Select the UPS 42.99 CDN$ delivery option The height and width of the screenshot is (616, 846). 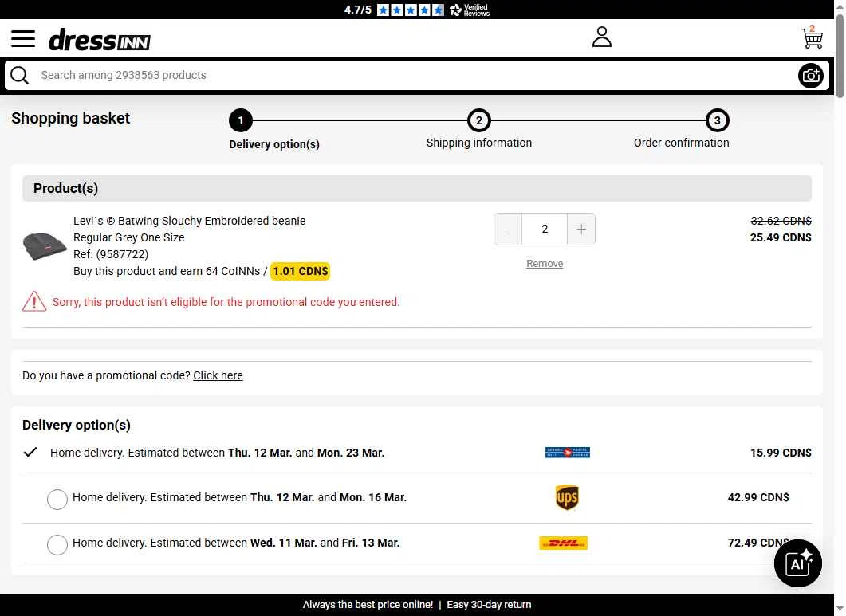pyautogui.click(x=57, y=500)
